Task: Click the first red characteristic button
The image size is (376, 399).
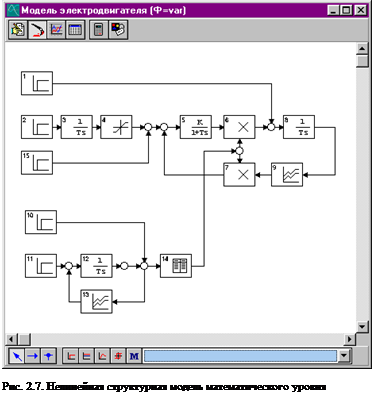Action: [71, 356]
